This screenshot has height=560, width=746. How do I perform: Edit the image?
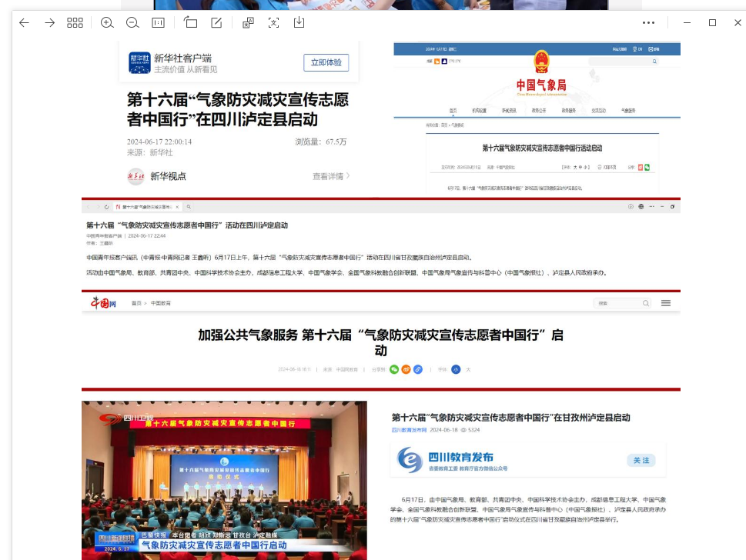[216, 23]
